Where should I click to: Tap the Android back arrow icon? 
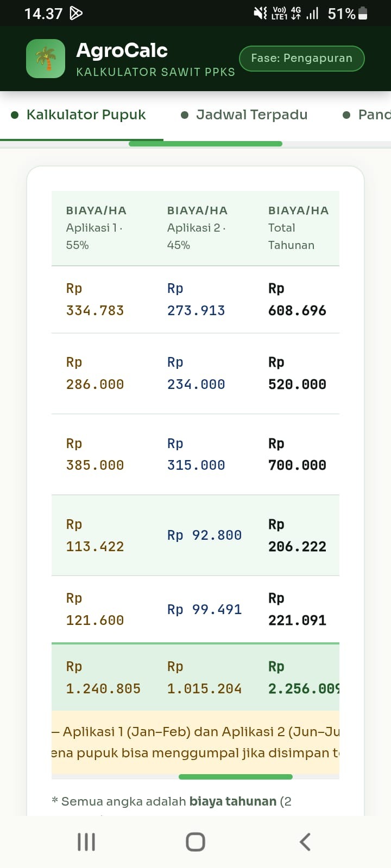[x=305, y=842]
